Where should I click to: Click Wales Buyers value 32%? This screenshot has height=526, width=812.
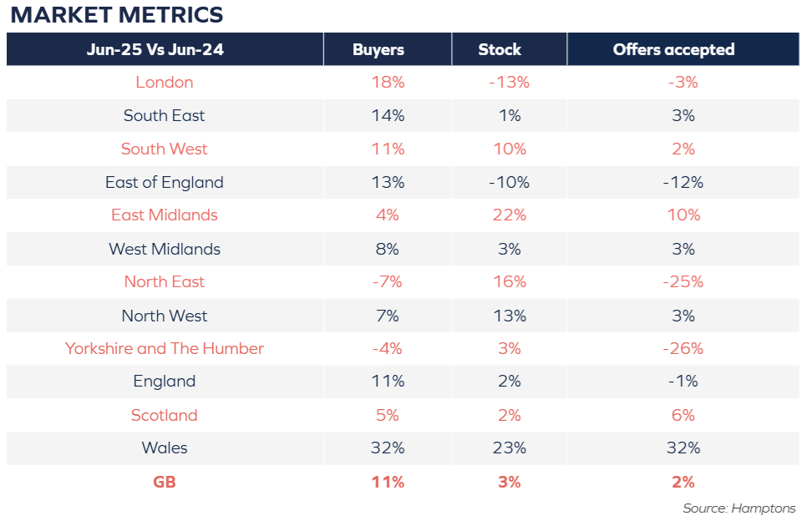[388, 448]
